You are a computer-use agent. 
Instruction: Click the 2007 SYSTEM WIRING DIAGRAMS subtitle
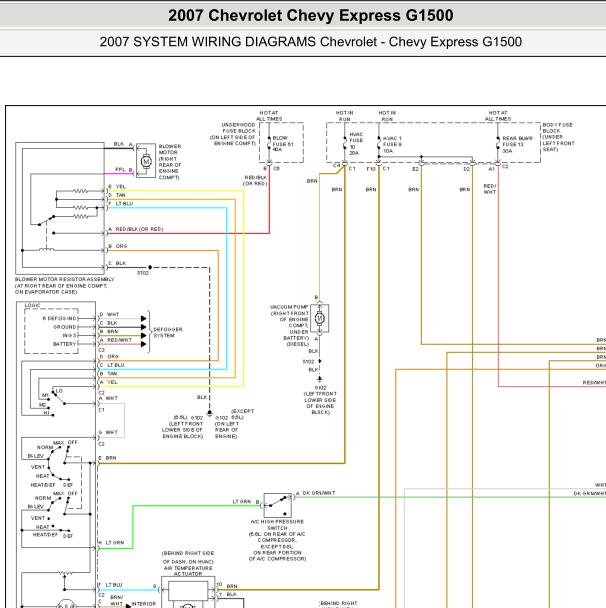tap(311, 42)
